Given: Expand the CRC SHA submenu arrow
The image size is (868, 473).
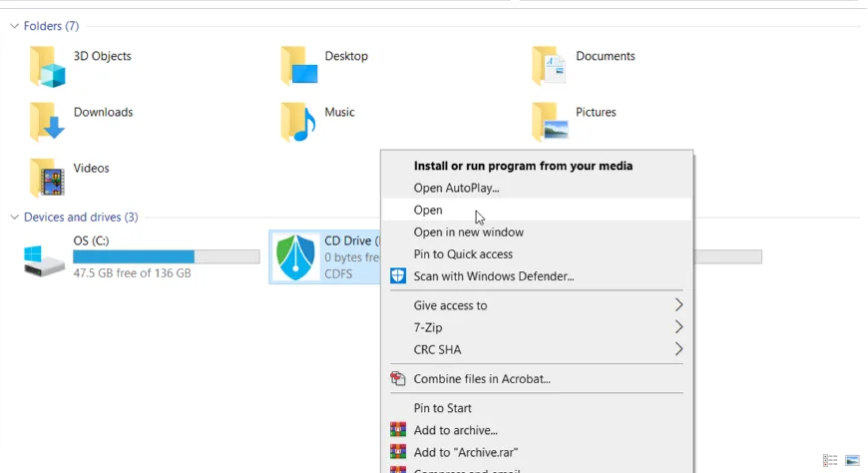Looking at the screenshot, I should coord(678,349).
